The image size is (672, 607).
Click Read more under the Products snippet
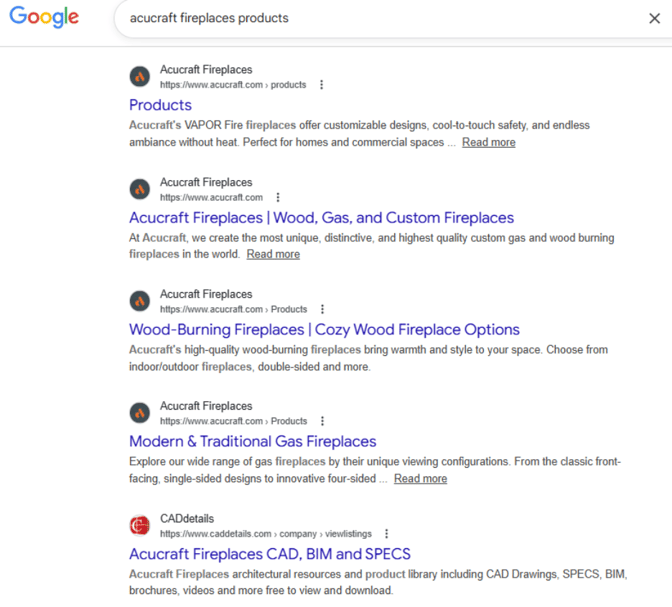[488, 142]
